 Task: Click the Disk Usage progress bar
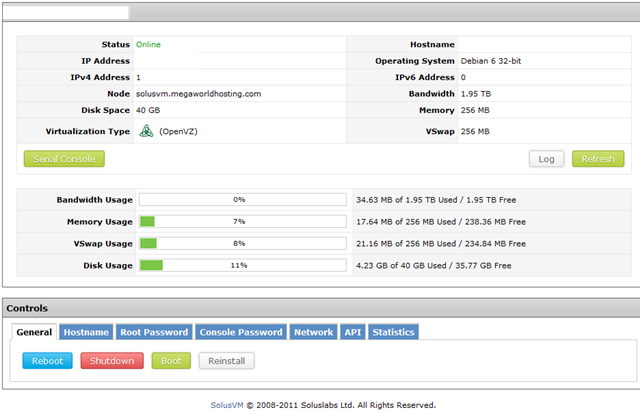243,265
